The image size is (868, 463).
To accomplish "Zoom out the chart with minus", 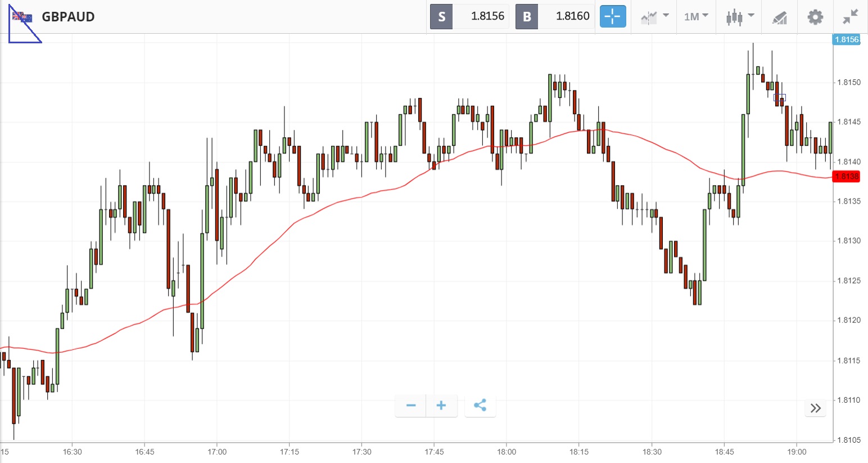I will 411,406.
